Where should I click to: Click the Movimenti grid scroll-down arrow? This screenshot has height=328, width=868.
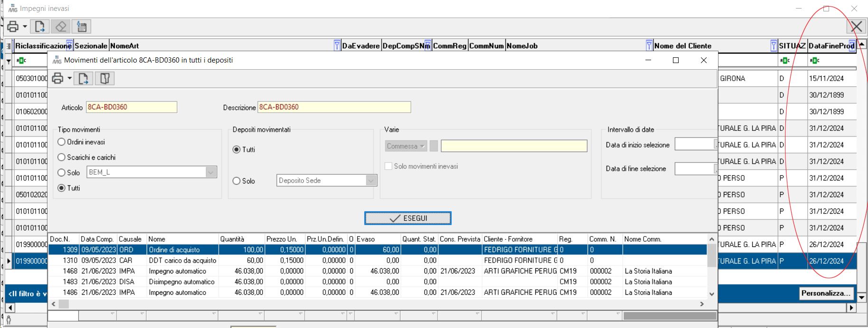click(x=711, y=294)
